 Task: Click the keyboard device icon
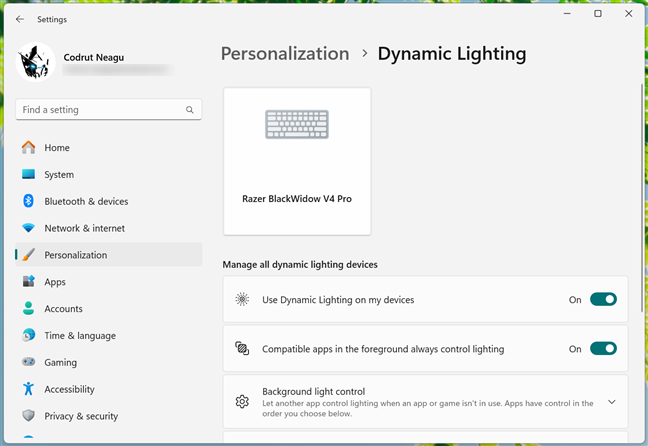pyautogui.click(x=297, y=124)
